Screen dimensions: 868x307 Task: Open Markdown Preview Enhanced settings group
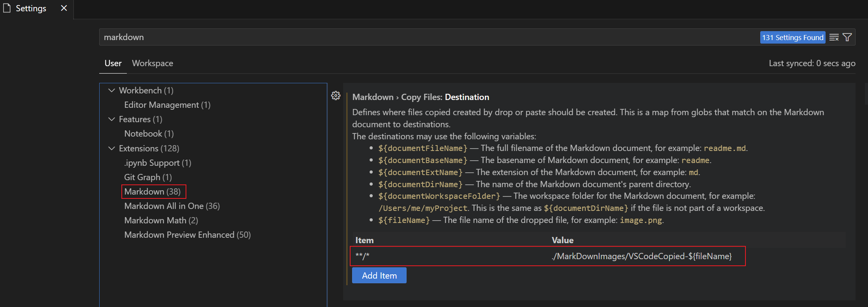pyautogui.click(x=188, y=235)
